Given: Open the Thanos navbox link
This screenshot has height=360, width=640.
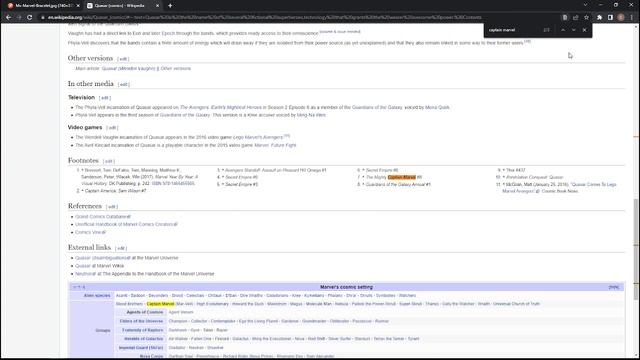Looking at the screenshot, I should click(x=432, y=304).
